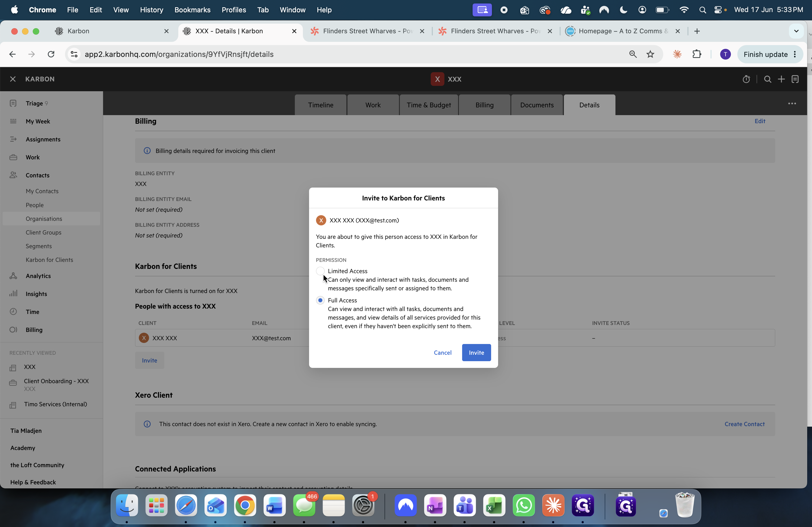Switch to the Billing tab
The image size is (812, 527).
(484, 105)
